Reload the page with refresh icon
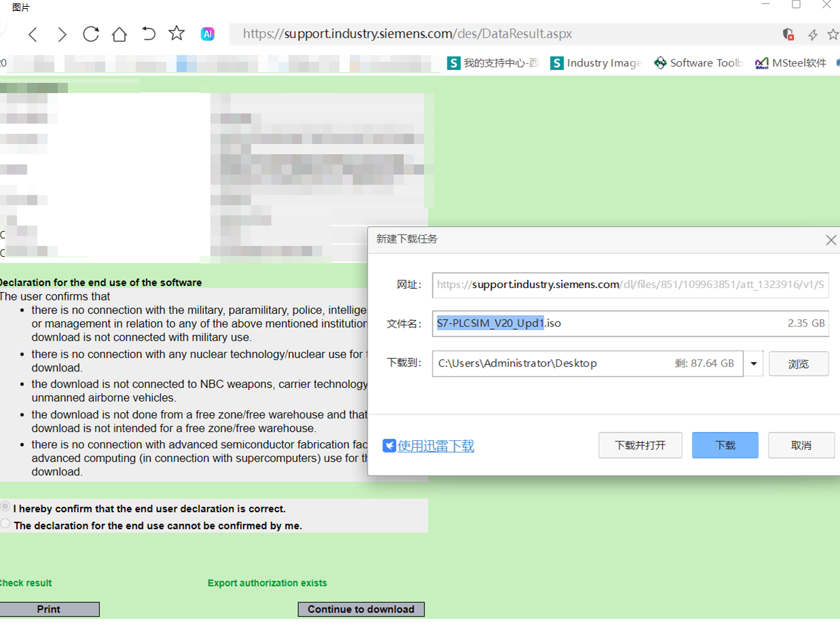The image size is (840, 625). pyautogui.click(x=90, y=34)
